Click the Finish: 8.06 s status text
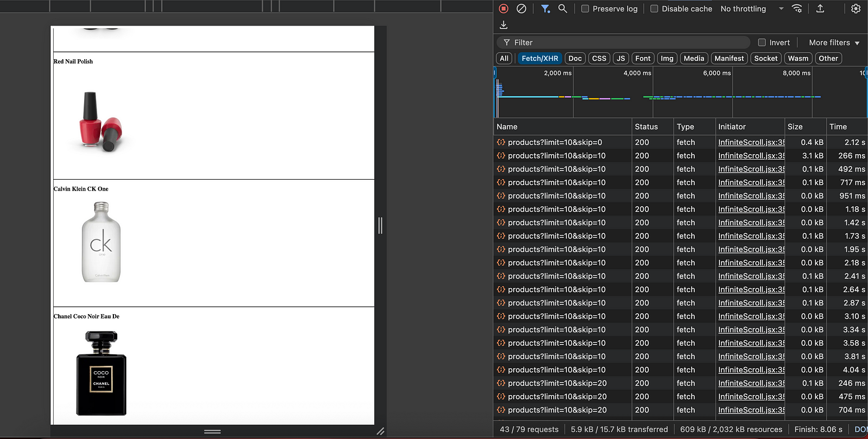Image resolution: width=868 pixels, height=439 pixels. 818,429
